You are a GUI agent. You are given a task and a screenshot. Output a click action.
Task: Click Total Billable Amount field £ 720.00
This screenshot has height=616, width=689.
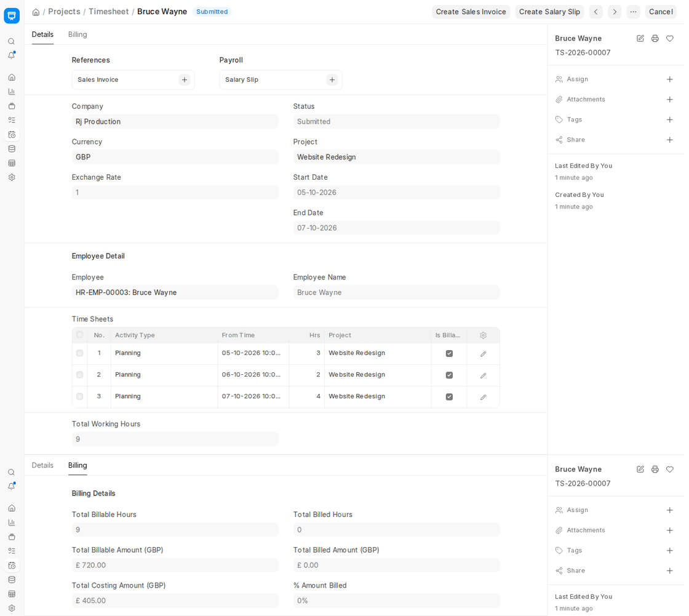click(x=175, y=565)
